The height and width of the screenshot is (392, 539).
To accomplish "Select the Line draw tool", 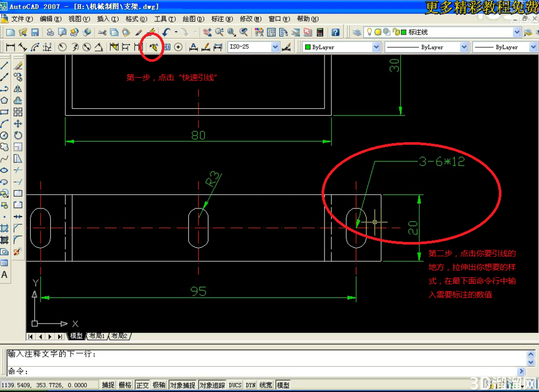I will point(4,65).
